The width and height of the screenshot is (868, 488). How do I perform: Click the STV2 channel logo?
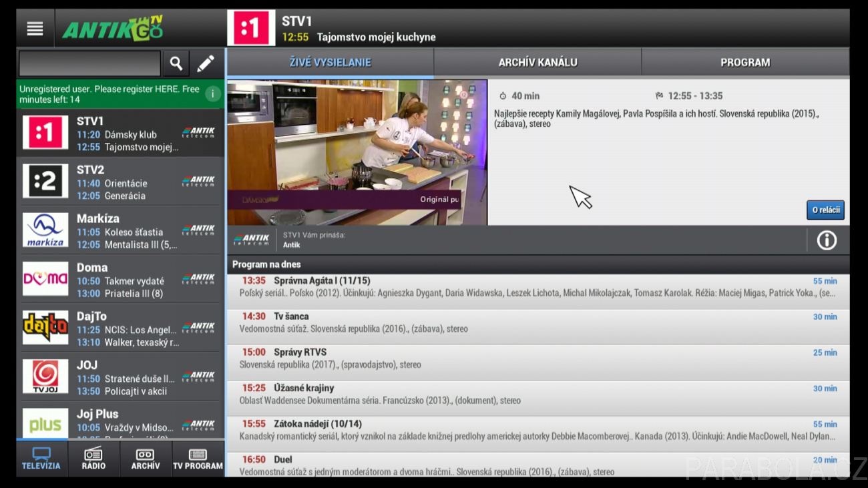45,181
